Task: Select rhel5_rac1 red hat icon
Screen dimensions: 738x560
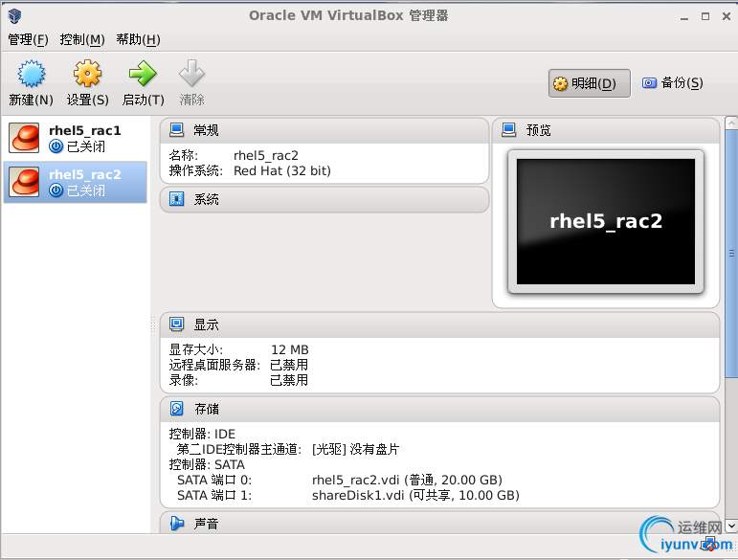Action: 24,138
